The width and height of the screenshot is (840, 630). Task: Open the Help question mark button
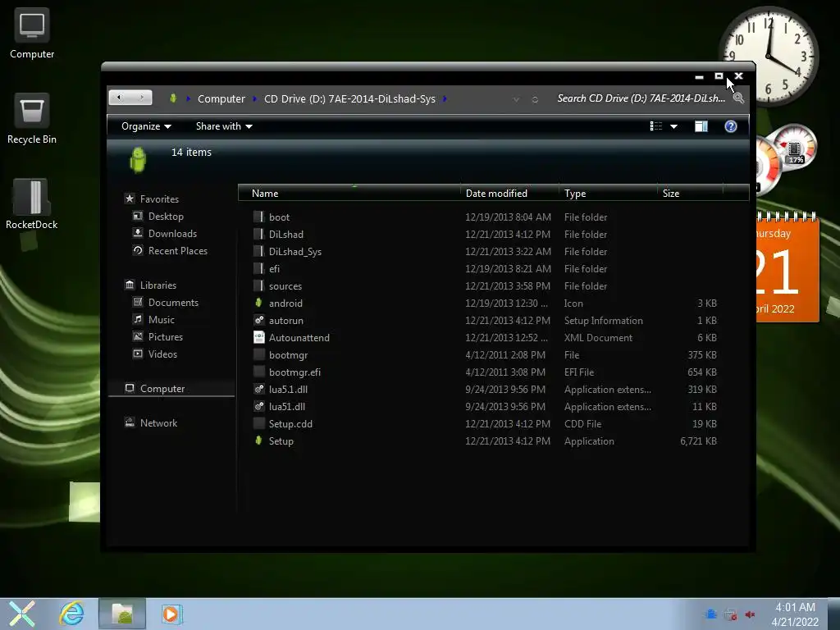pyautogui.click(x=731, y=126)
